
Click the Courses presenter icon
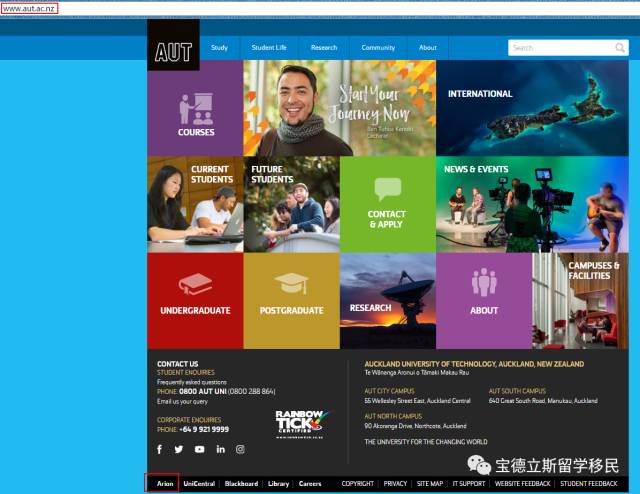click(196, 109)
